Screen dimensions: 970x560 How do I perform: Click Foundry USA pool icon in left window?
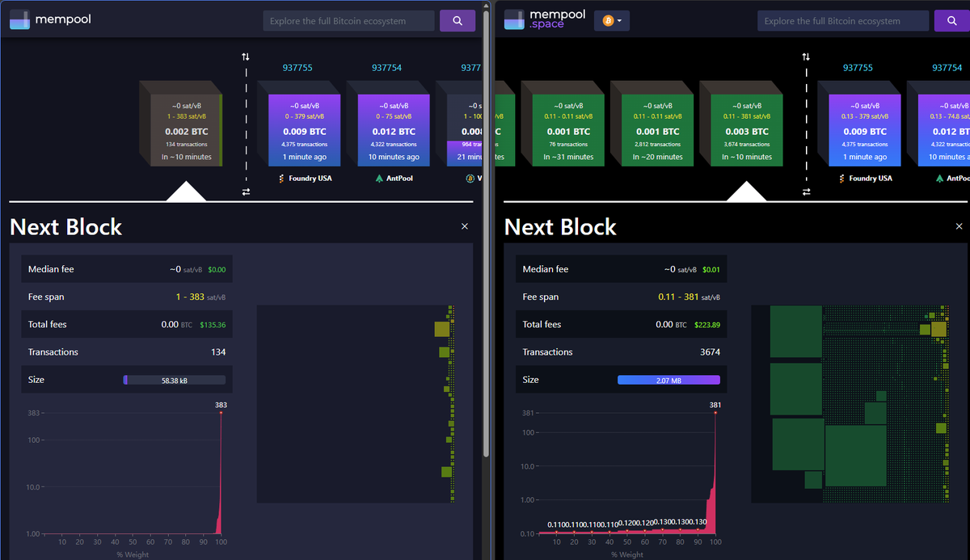[x=282, y=178]
